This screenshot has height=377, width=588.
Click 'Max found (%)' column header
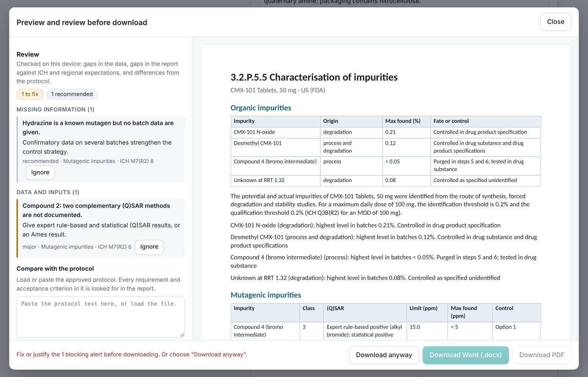(406, 121)
